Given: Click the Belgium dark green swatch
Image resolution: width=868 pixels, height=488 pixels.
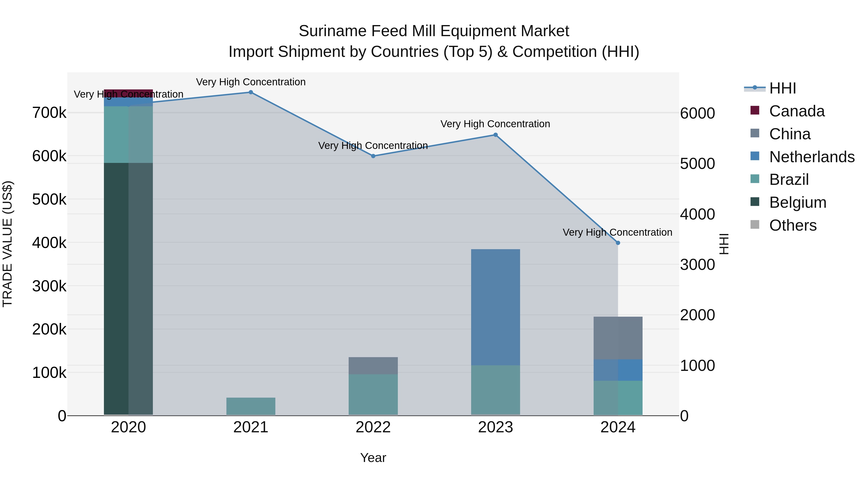Looking at the screenshot, I should (x=755, y=202).
